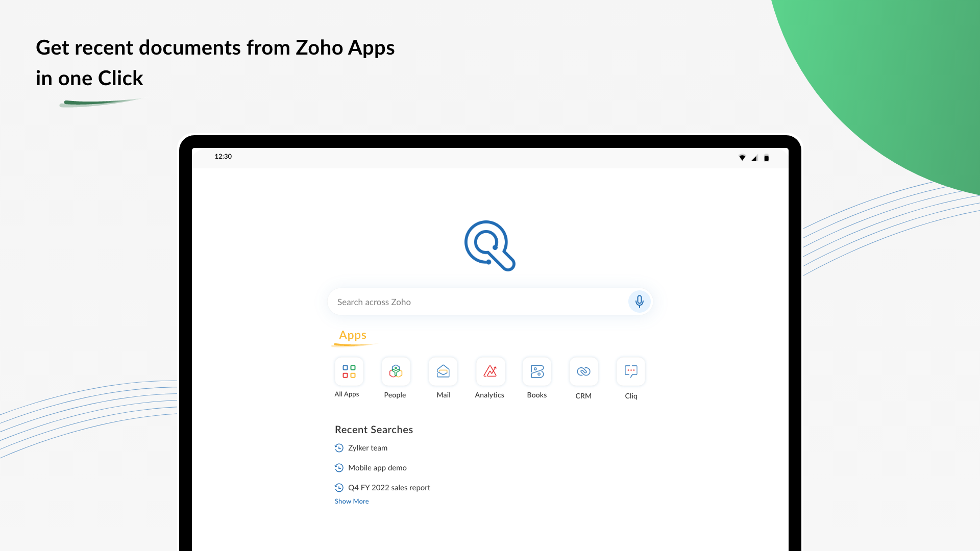This screenshot has height=551, width=980.
Task: Click the Cliq label text
Action: (631, 396)
